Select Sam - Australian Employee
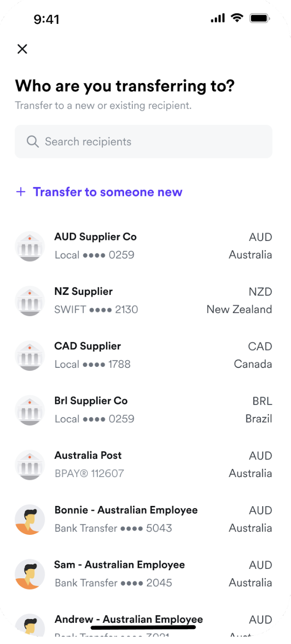Image resolution: width=291 pixels, height=644 pixels. pos(120,565)
